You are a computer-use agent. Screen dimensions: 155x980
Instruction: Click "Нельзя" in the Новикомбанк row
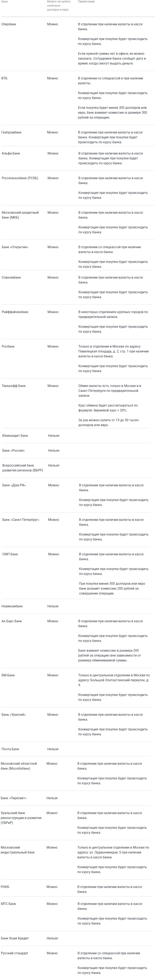pos(53,606)
